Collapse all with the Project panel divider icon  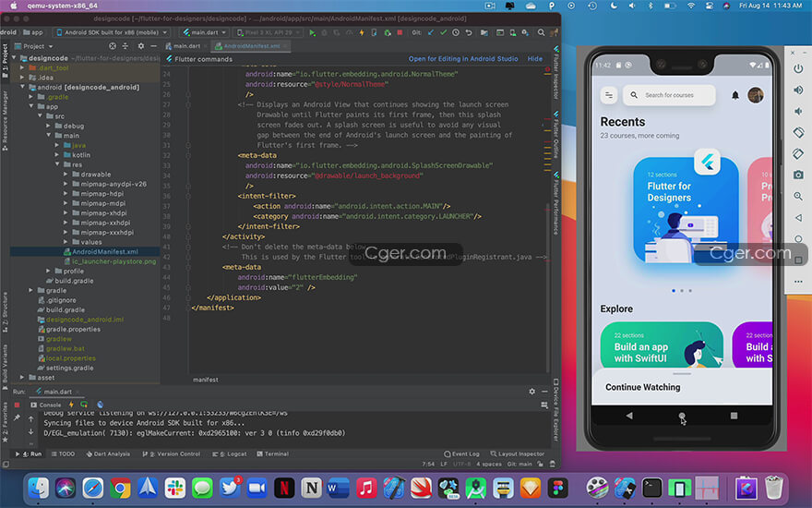pyautogui.click(x=125, y=46)
